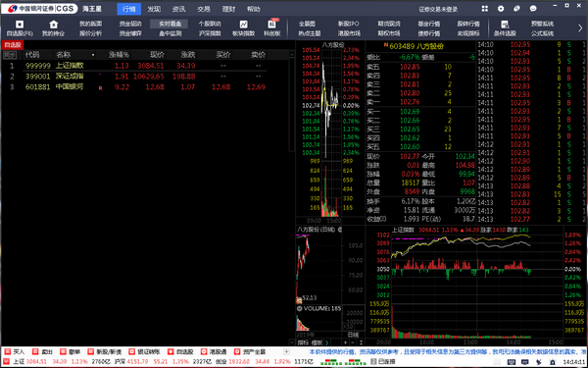Click 盘中监测 toolbar button
The width and height of the screenshot is (588, 368).
pyautogui.click(x=170, y=33)
